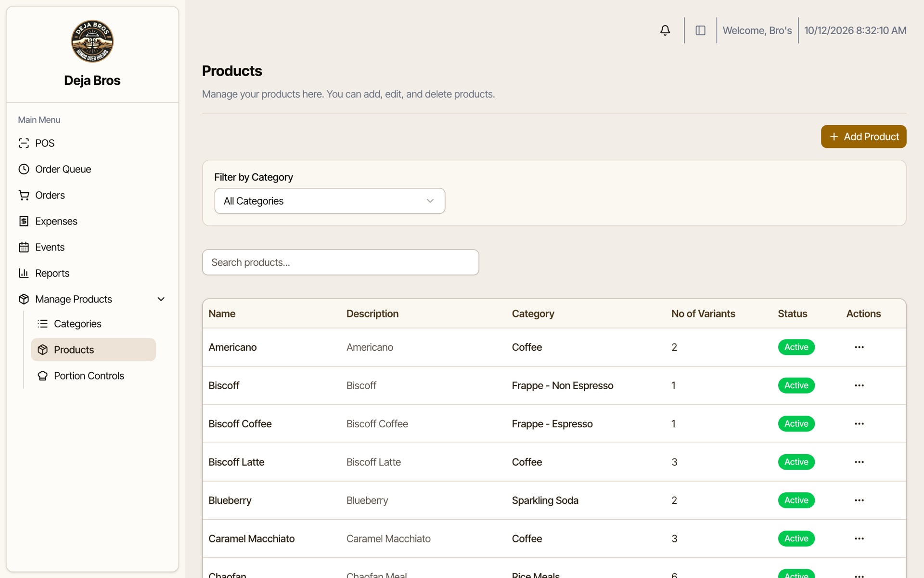Viewport: 924px width, 578px height.
Task: Open Portion Controls submenu item
Action: point(93,376)
